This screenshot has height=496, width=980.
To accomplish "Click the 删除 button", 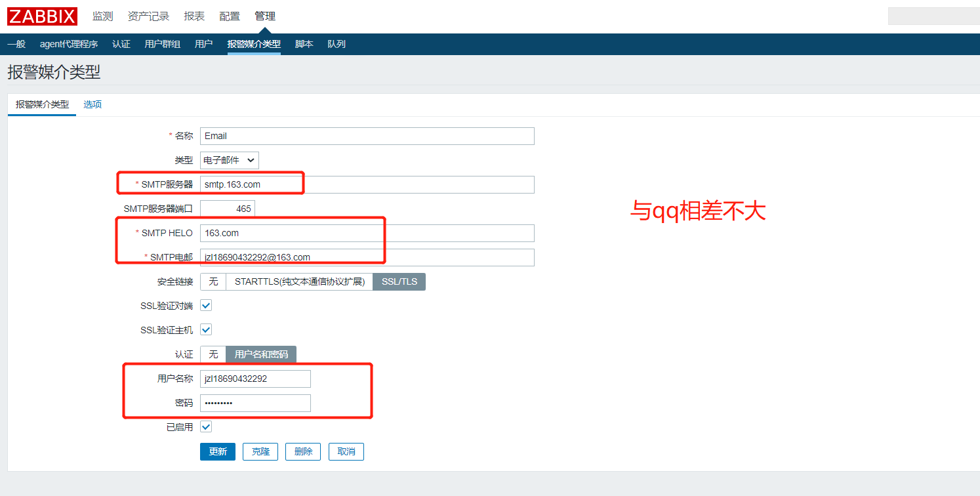I will pos(303,451).
